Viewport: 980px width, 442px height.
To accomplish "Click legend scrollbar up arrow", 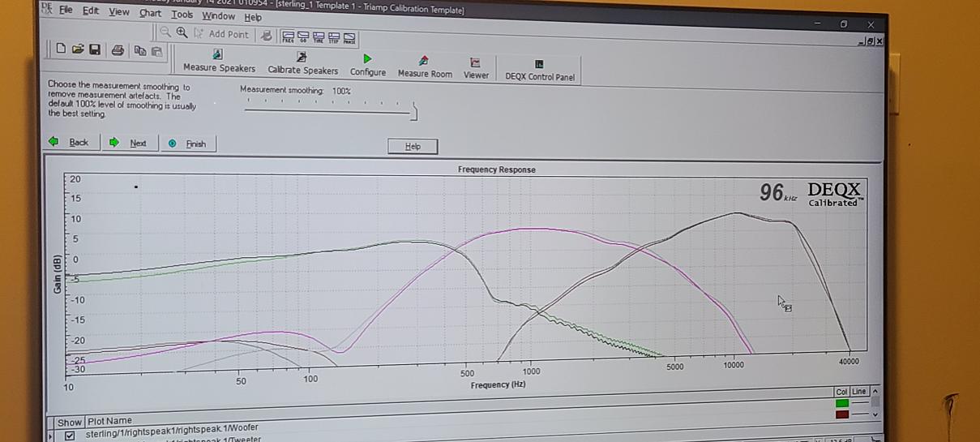I will pyautogui.click(x=875, y=392).
